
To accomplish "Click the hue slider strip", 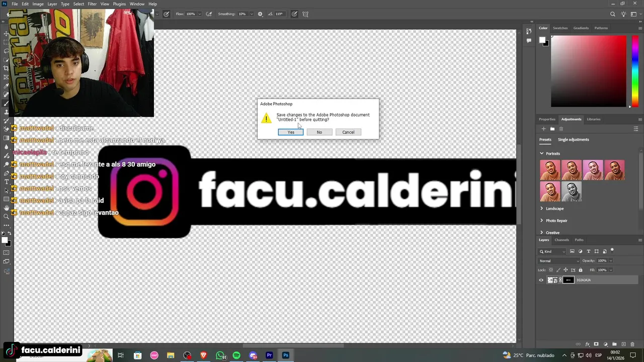I will pyautogui.click(x=635, y=71).
